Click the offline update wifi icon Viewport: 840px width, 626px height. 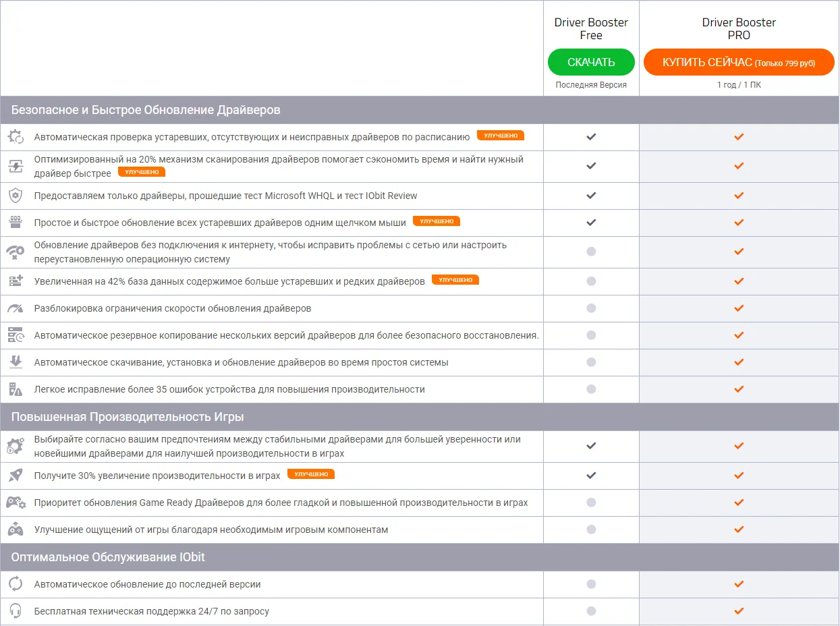(x=16, y=252)
